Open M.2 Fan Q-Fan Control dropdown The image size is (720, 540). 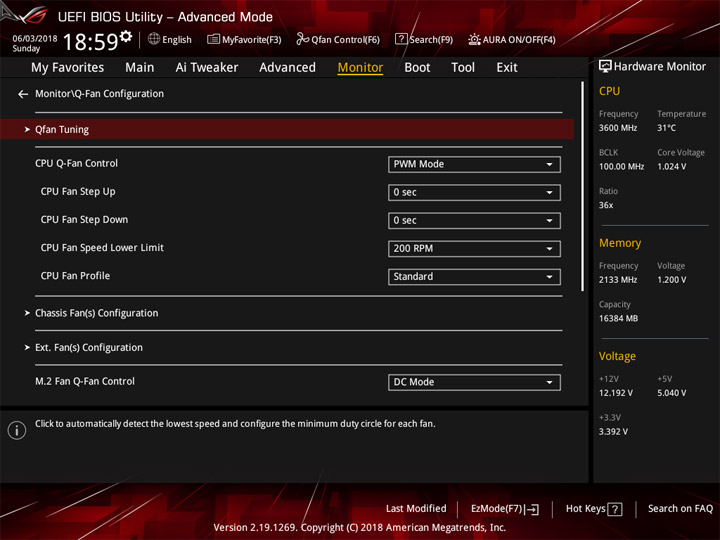[474, 382]
